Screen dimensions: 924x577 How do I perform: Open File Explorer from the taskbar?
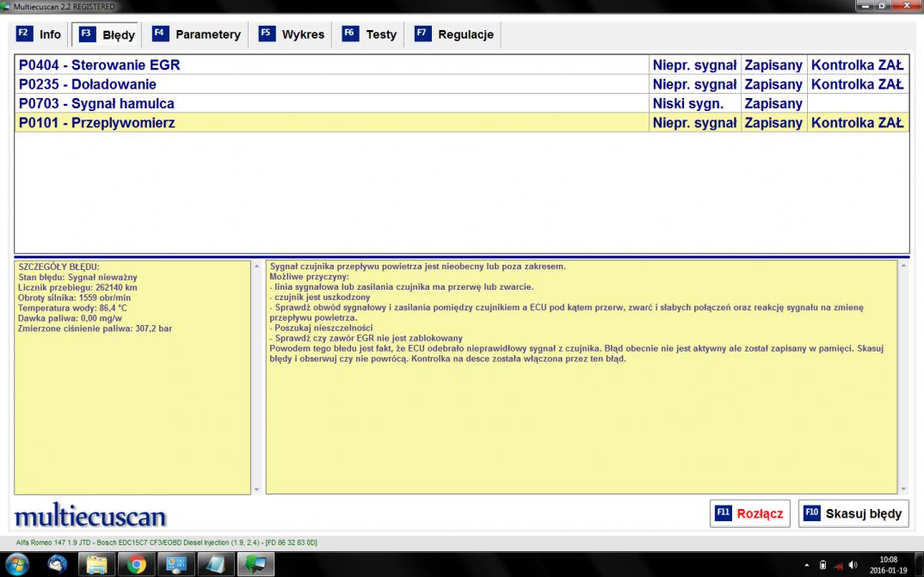96,564
